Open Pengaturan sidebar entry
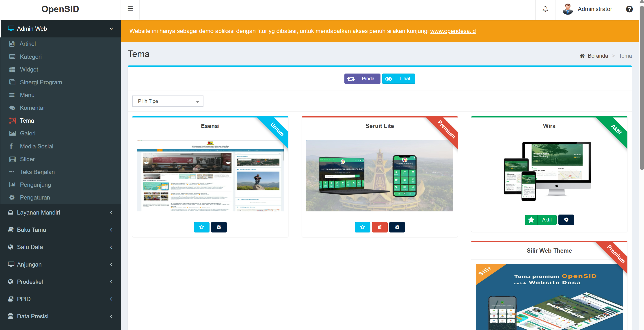 click(61, 198)
